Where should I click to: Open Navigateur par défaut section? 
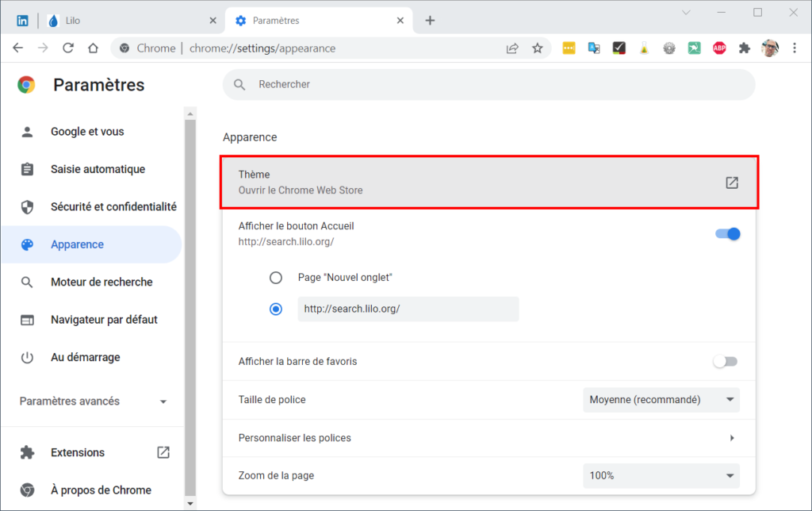pos(92,320)
